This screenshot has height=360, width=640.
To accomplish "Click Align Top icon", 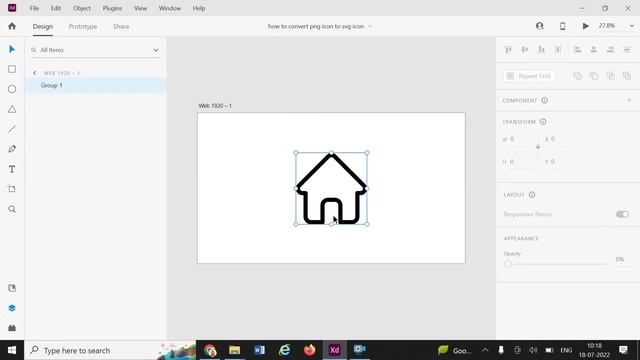I will [509, 50].
